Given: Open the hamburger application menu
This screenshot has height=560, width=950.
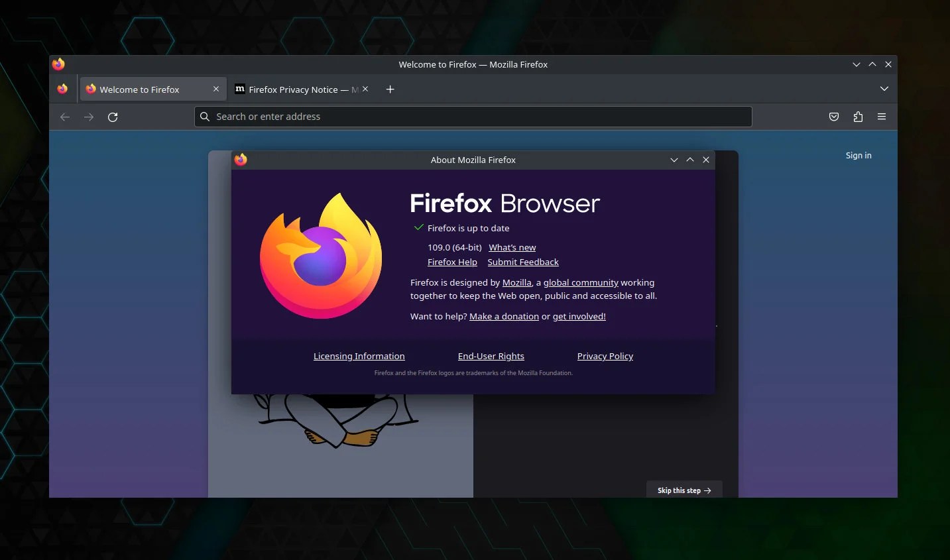Looking at the screenshot, I should pyautogui.click(x=882, y=117).
